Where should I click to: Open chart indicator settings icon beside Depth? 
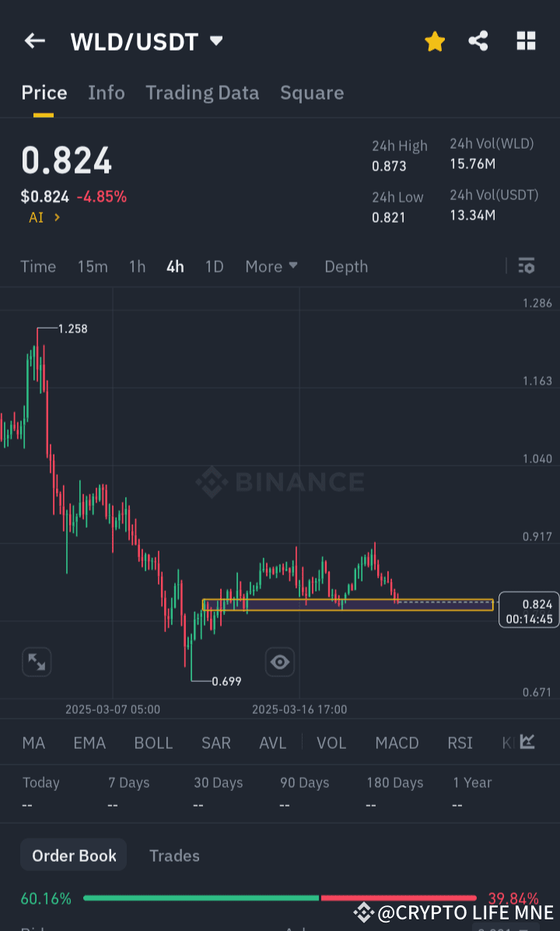click(x=527, y=266)
